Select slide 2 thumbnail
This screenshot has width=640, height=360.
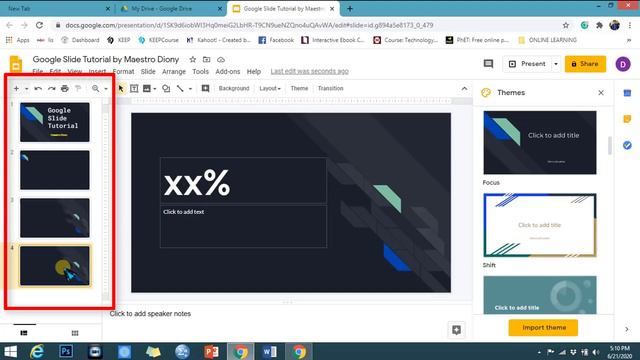pyautogui.click(x=55, y=170)
